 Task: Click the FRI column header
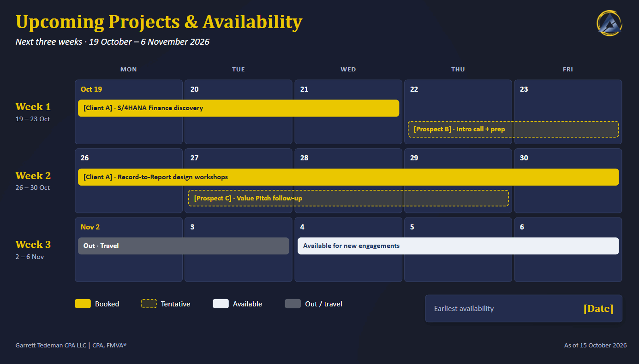coord(568,70)
